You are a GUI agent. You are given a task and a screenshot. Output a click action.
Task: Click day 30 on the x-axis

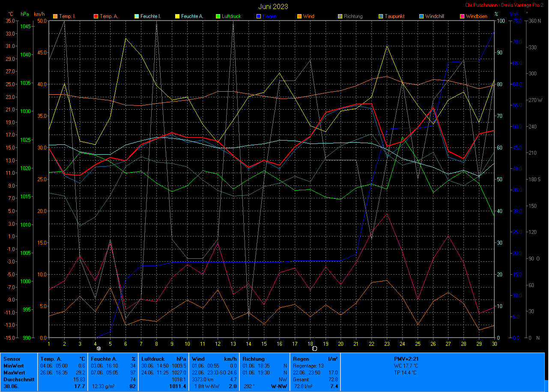pyautogui.click(x=495, y=344)
